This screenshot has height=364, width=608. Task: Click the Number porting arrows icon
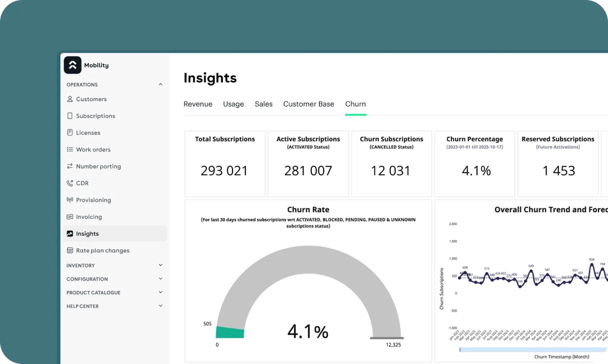pos(70,166)
